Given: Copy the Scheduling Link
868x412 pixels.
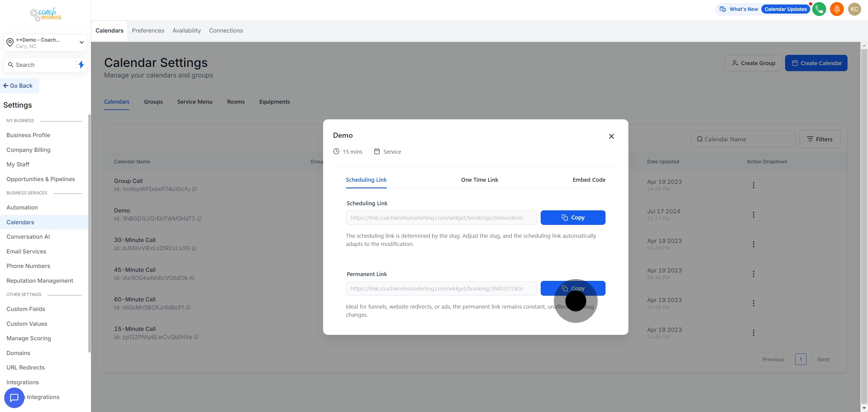Looking at the screenshot, I should [573, 217].
